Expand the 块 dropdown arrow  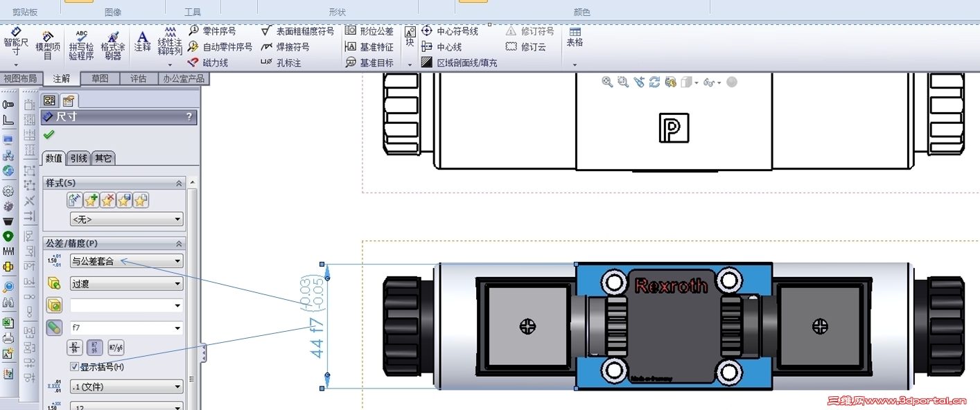[410, 64]
